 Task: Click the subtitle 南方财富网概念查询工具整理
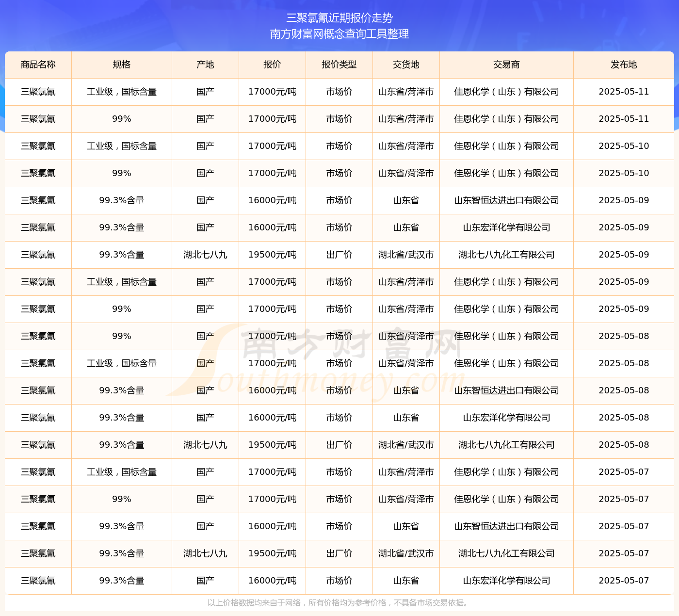339,34
